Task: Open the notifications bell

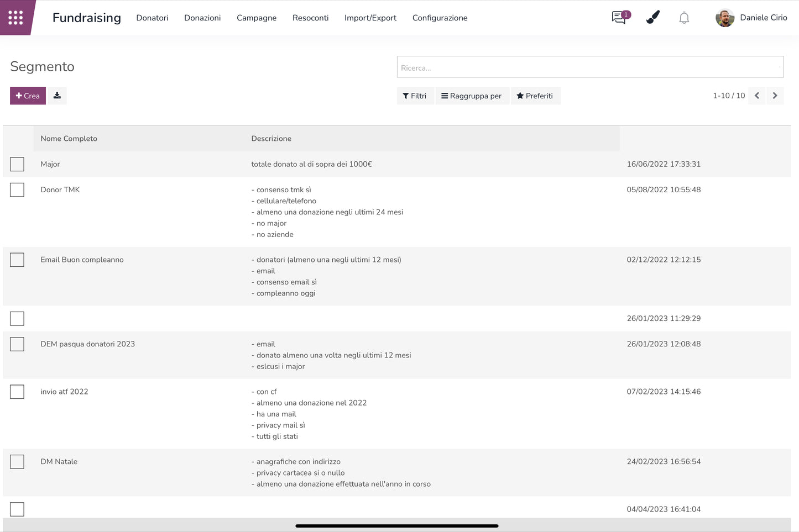Action: (x=684, y=18)
